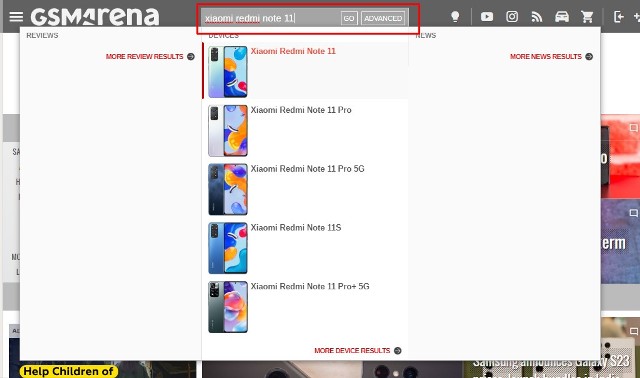Open the hamburger menu icon
The height and width of the screenshot is (378, 640).
(x=16, y=17)
